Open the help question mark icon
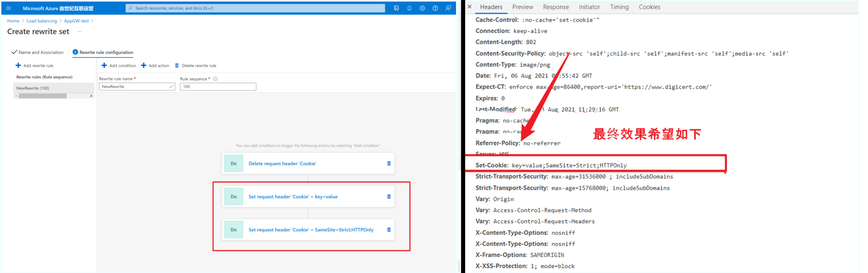Image resolution: width=868 pixels, height=273 pixels. tap(435, 8)
